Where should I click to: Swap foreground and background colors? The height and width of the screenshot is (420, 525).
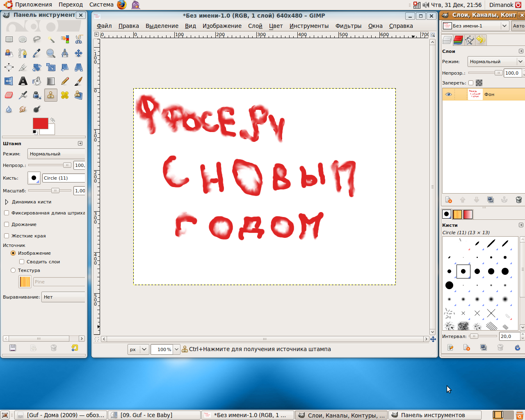coord(52,120)
